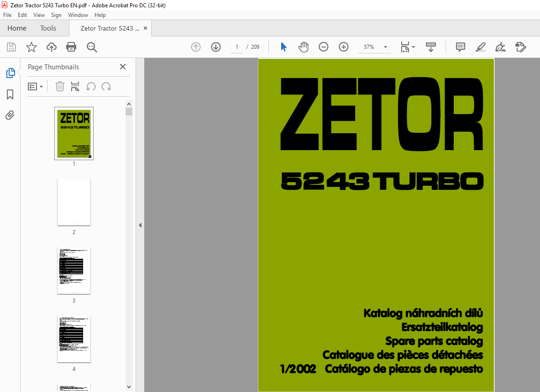540x392 pixels.
Task: Open the Window menu
Action: [78, 15]
